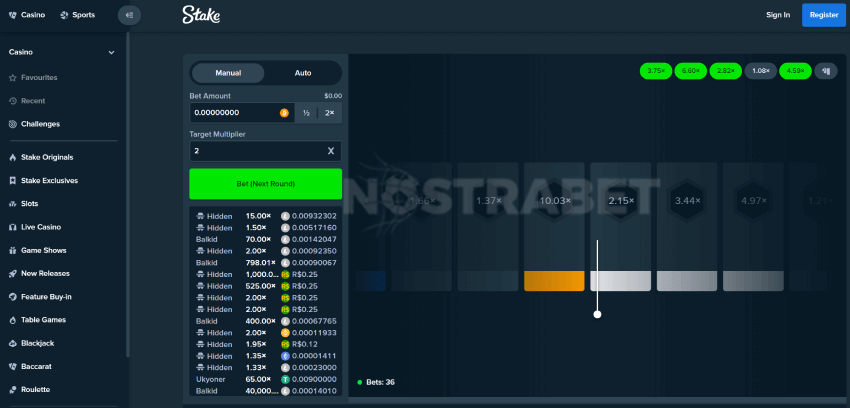Viewport: 850px width, 408px height.
Task: Open the Sports section in top bar
Action: (x=78, y=15)
